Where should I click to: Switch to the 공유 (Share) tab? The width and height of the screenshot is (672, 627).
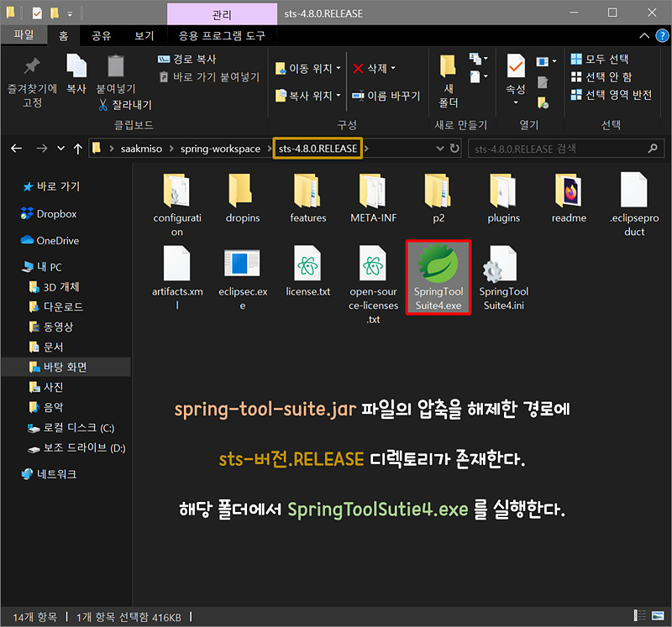102,35
